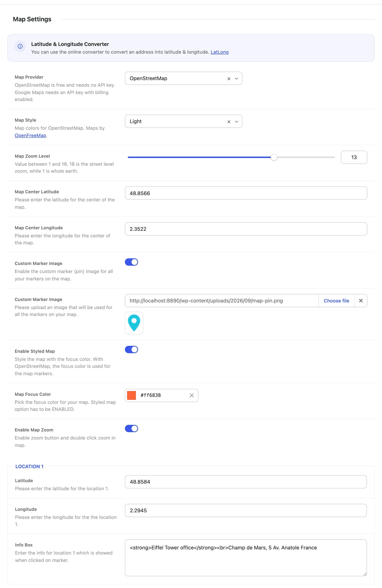Expand the Map Style dropdown chevron

237,122
